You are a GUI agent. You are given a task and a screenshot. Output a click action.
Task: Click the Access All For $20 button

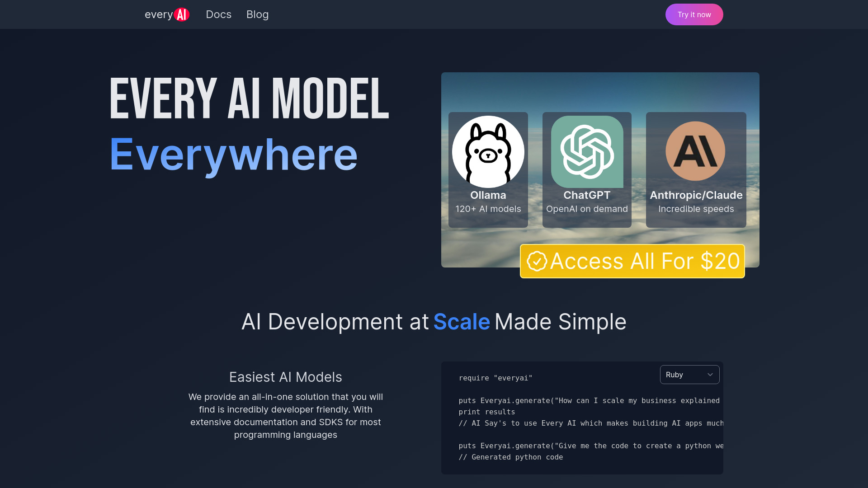tap(632, 261)
